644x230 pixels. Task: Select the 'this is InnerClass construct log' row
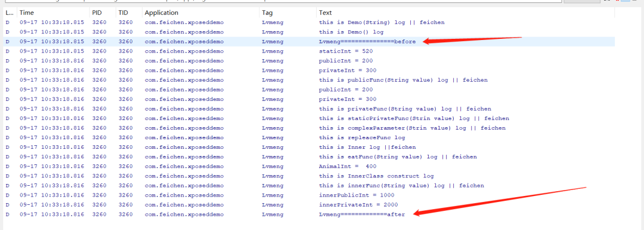click(309, 176)
